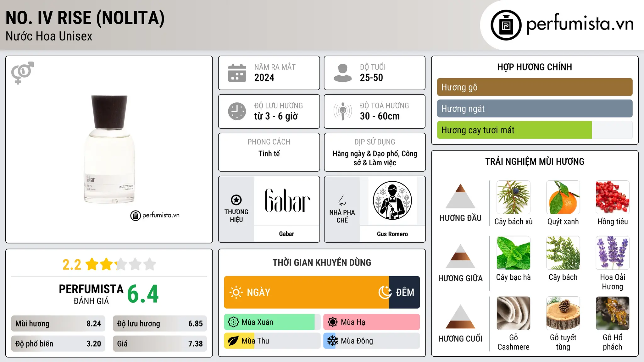The image size is (644, 362).
Task: Click the NGÀY daytime label
Action: tap(258, 293)
